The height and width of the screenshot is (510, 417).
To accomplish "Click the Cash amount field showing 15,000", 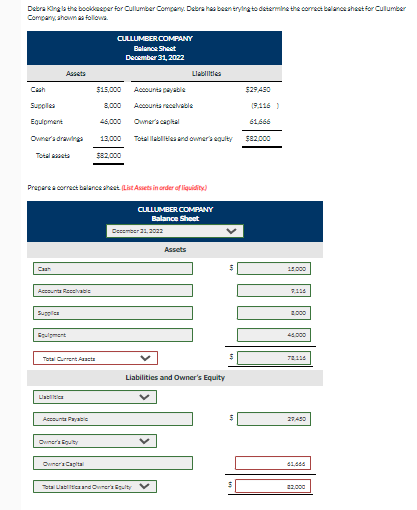I will [274, 269].
